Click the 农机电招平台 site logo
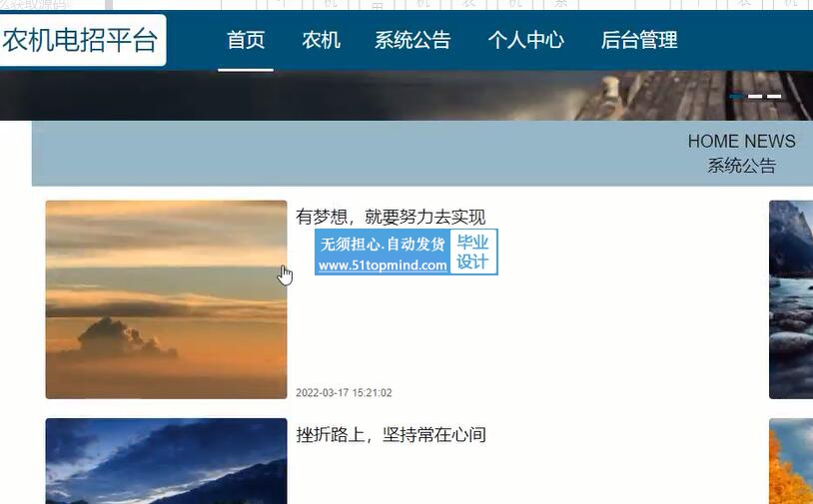The image size is (813, 504). point(80,40)
